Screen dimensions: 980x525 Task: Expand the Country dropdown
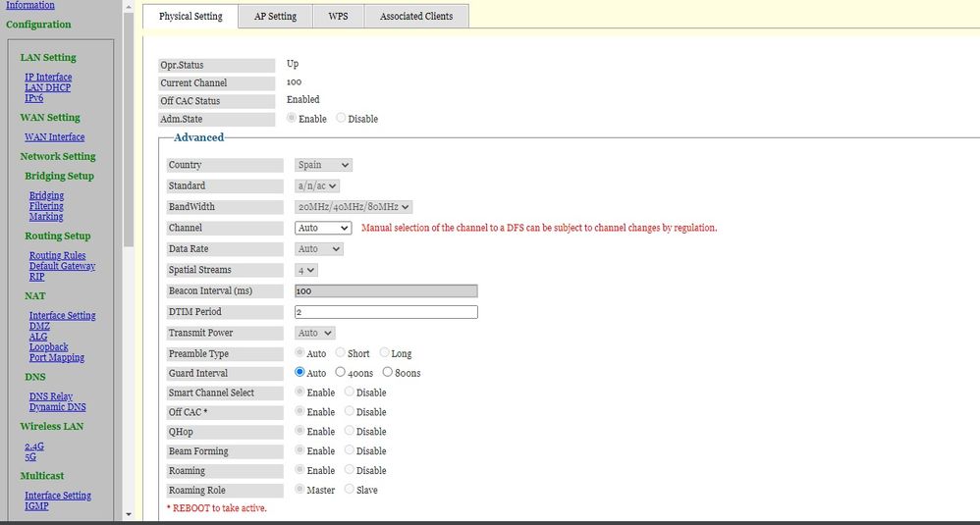323,165
